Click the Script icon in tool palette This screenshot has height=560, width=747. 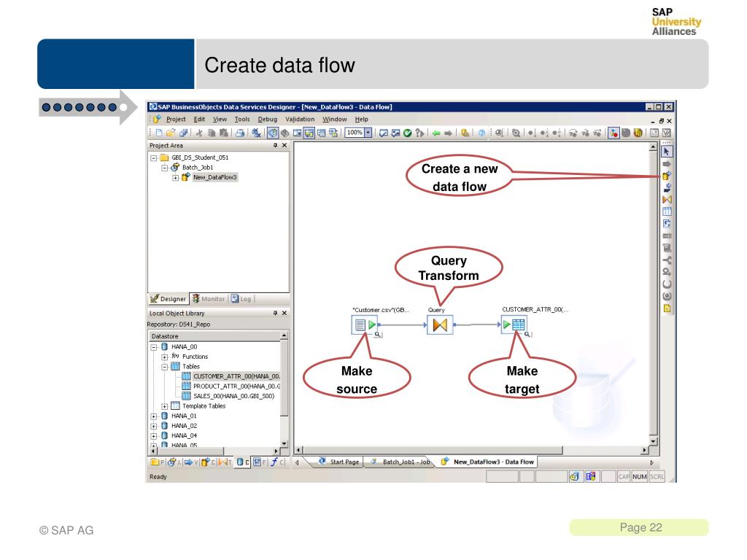coord(667,248)
